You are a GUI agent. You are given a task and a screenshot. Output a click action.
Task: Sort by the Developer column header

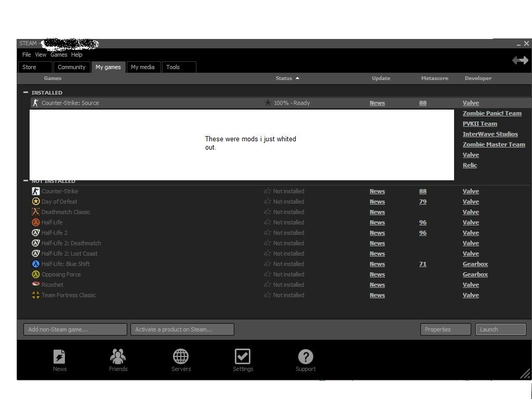click(x=478, y=78)
